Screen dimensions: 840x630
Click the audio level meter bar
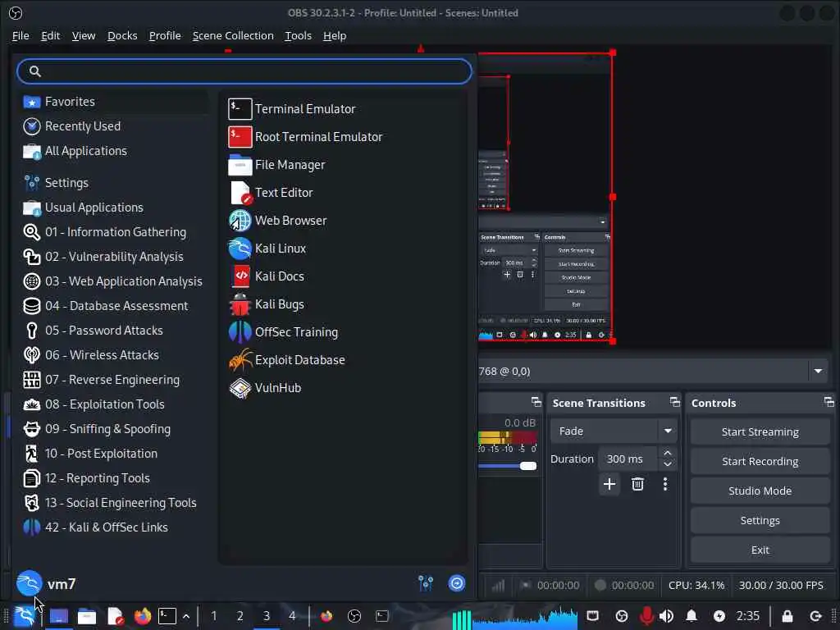coord(507,437)
